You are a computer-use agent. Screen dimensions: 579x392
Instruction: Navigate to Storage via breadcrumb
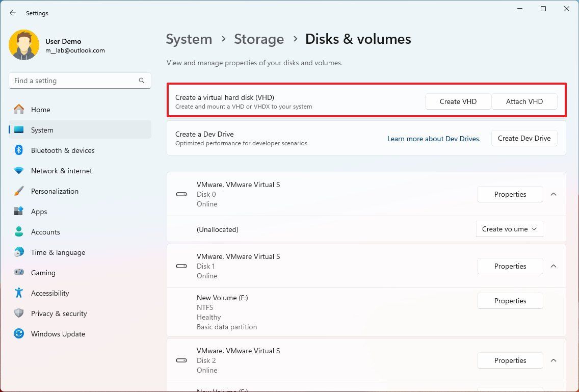(259, 39)
